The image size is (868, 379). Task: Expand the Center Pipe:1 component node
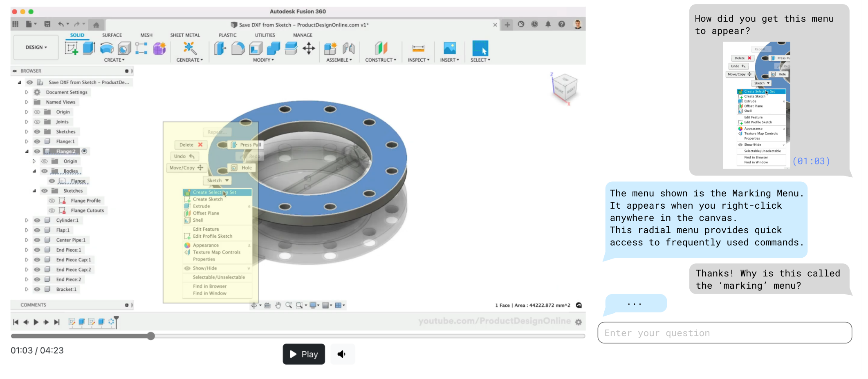click(x=27, y=240)
